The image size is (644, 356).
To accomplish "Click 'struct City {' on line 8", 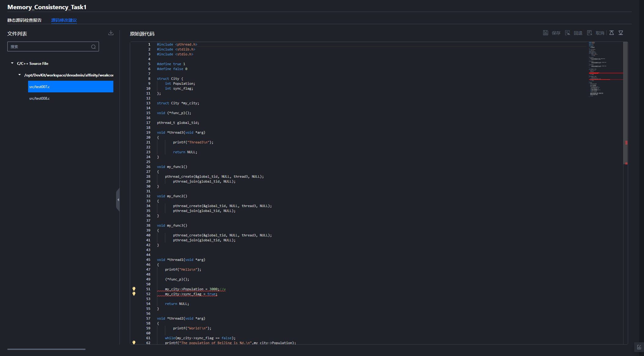I will tap(170, 79).
